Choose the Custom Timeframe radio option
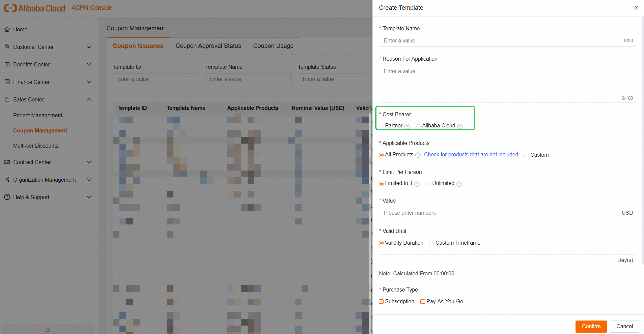The image size is (644, 334). 432,243
